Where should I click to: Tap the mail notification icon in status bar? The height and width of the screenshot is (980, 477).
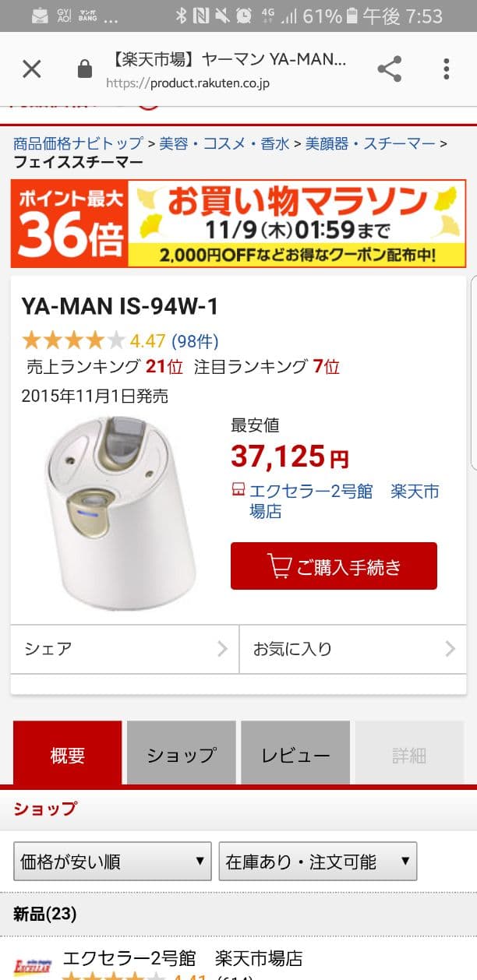tap(39, 16)
